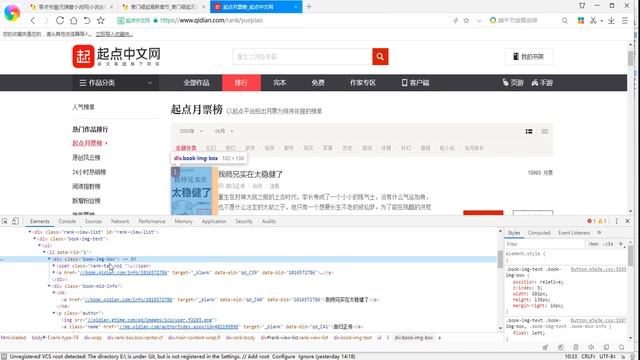Show more Styles sidebar tabs chevron

(x=599, y=233)
